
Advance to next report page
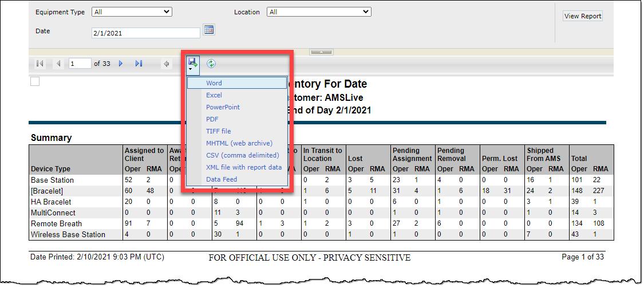click(121, 64)
